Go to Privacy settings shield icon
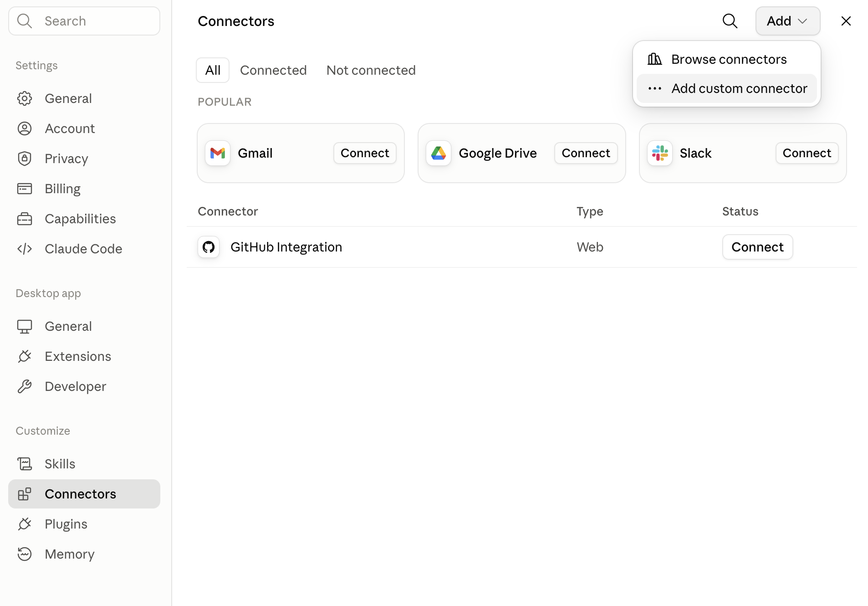The image size is (868, 606). click(25, 159)
